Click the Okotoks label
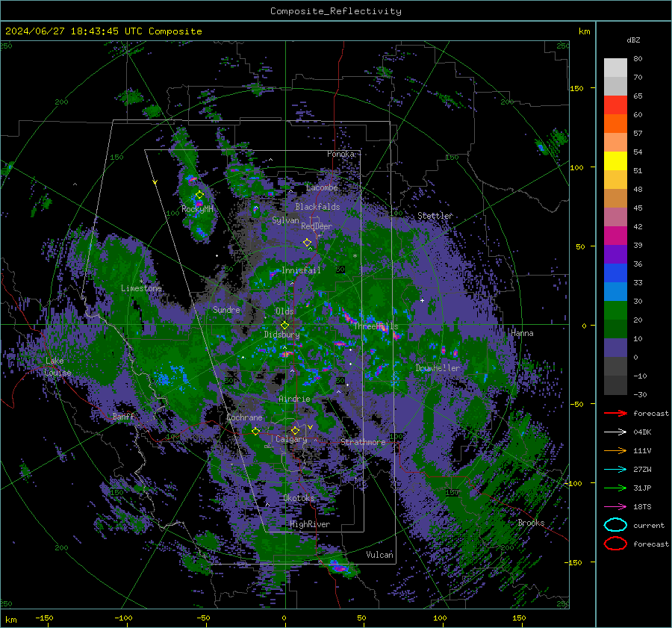Screen dimensions: 672x628 299,497
